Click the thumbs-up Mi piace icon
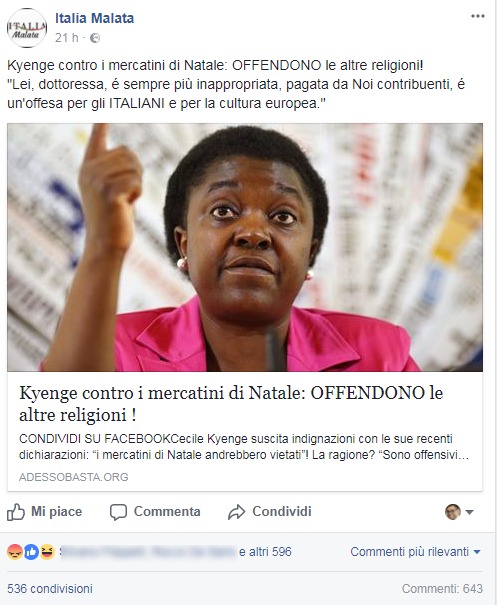The image size is (497, 605). click(16, 512)
